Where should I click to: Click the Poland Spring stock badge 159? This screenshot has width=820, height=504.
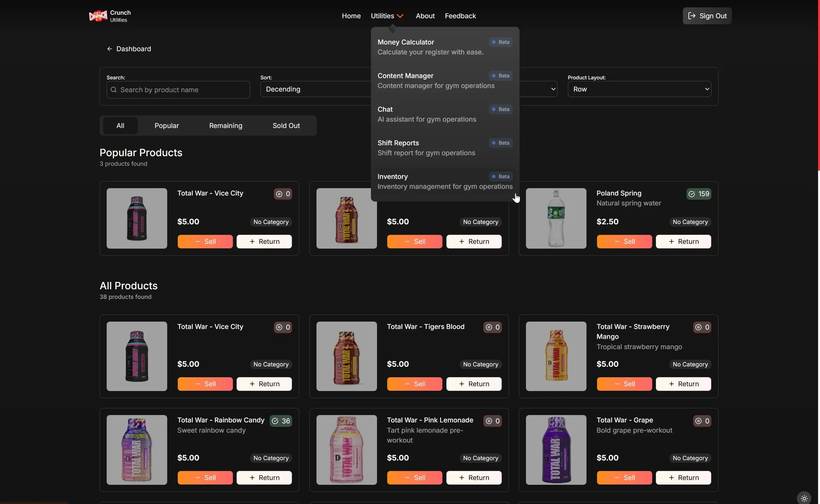(699, 194)
